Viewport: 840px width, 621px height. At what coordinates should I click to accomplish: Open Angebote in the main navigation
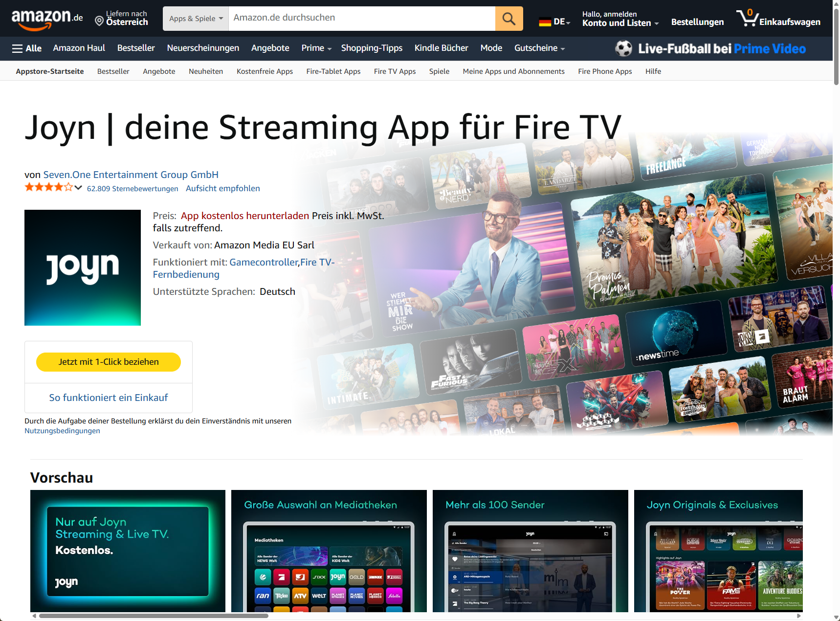[270, 48]
